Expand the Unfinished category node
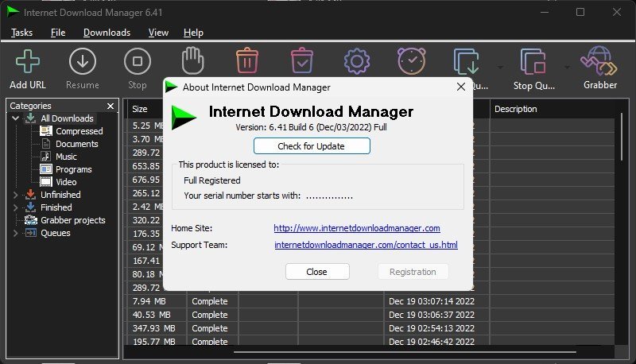 (16, 195)
